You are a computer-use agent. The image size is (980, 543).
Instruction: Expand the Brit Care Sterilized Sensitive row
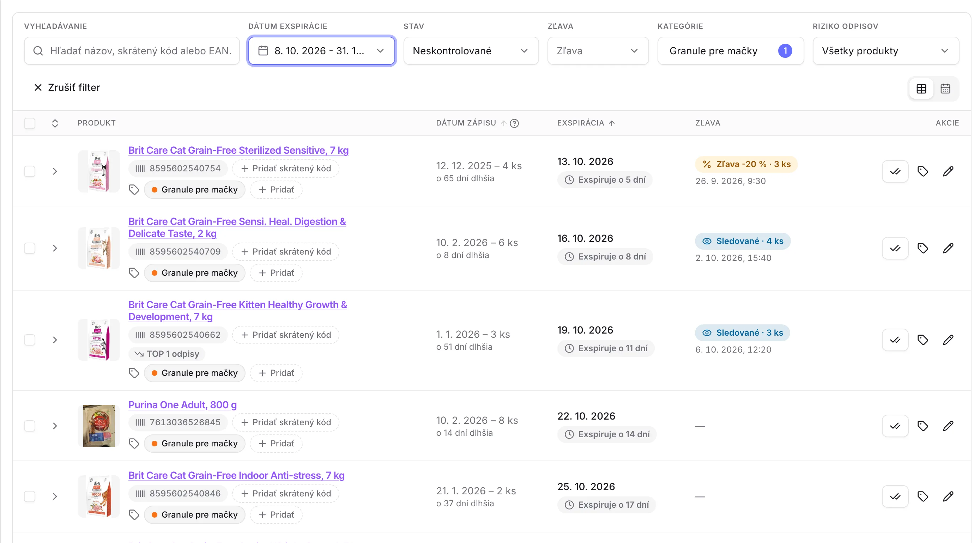pyautogui.click(x=55, y=171)
